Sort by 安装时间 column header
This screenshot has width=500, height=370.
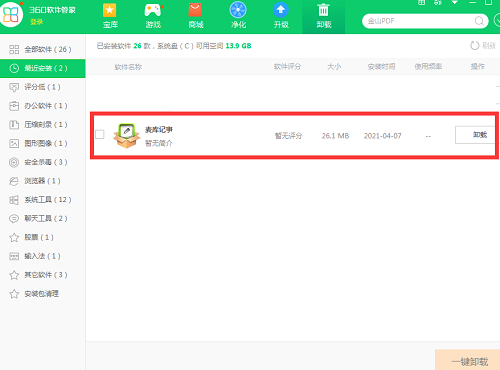click(381, 67)
